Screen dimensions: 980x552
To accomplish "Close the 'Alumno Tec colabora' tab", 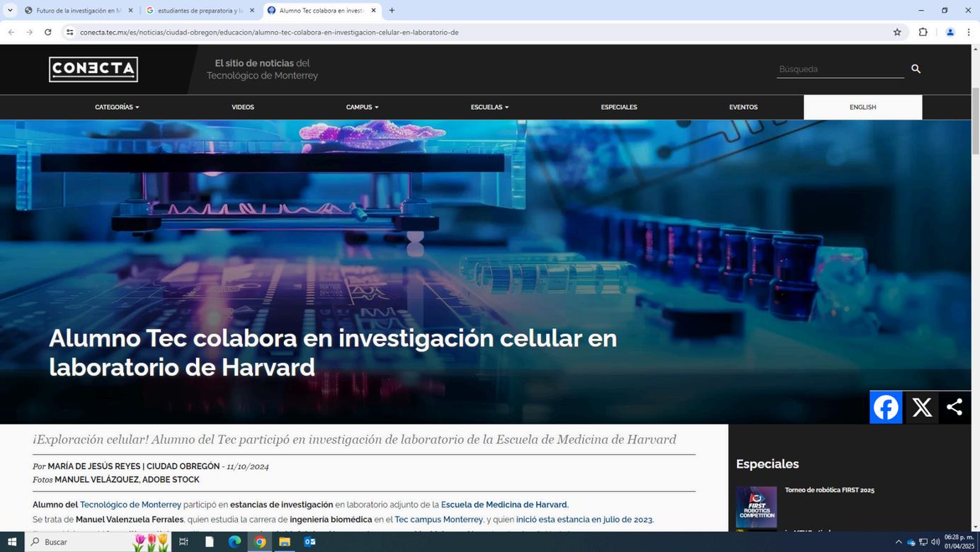I will coord(374,11).
